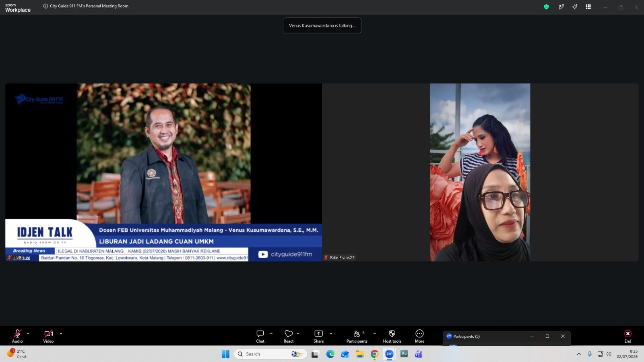Screen dimensions: 644x362
Task: Click the Participants (5) window title
Action: [x=466, y=336]
